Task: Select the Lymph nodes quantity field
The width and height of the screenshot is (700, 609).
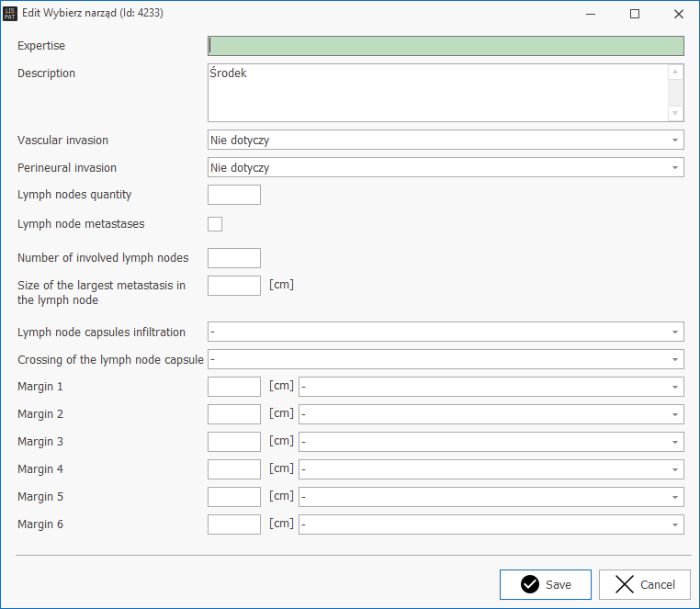Action: click(234, 195)
